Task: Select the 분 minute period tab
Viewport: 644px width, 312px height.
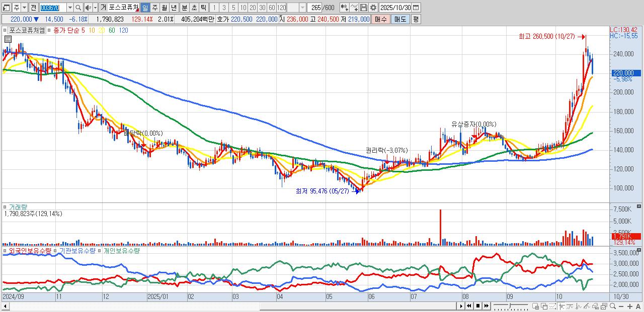Action: coord(184,8)
